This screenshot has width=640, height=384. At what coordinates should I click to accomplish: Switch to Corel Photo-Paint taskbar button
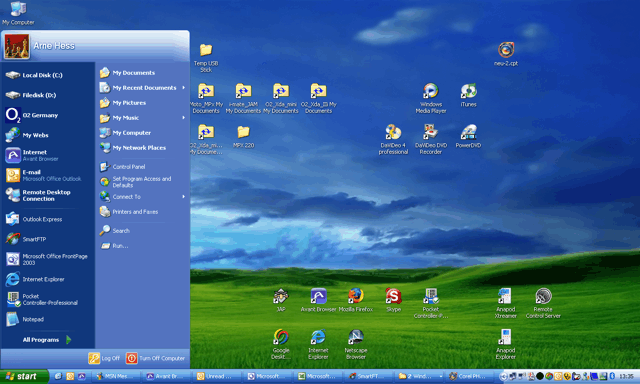coord(469,376)
